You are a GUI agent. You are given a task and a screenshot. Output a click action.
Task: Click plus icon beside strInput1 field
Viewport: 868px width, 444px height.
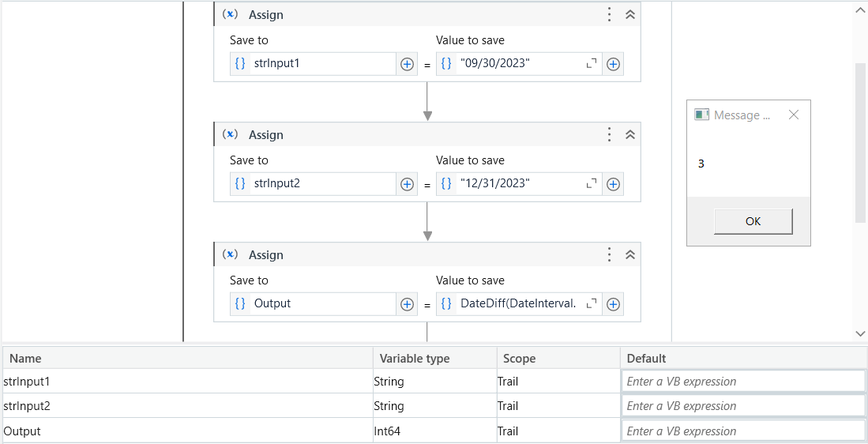[x=407, y=64]
